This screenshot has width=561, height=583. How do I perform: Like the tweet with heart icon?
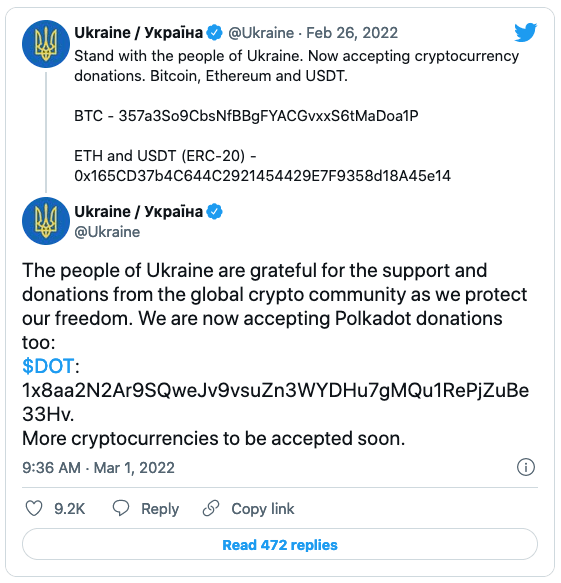pyautogui.click(x=34, y=508)
